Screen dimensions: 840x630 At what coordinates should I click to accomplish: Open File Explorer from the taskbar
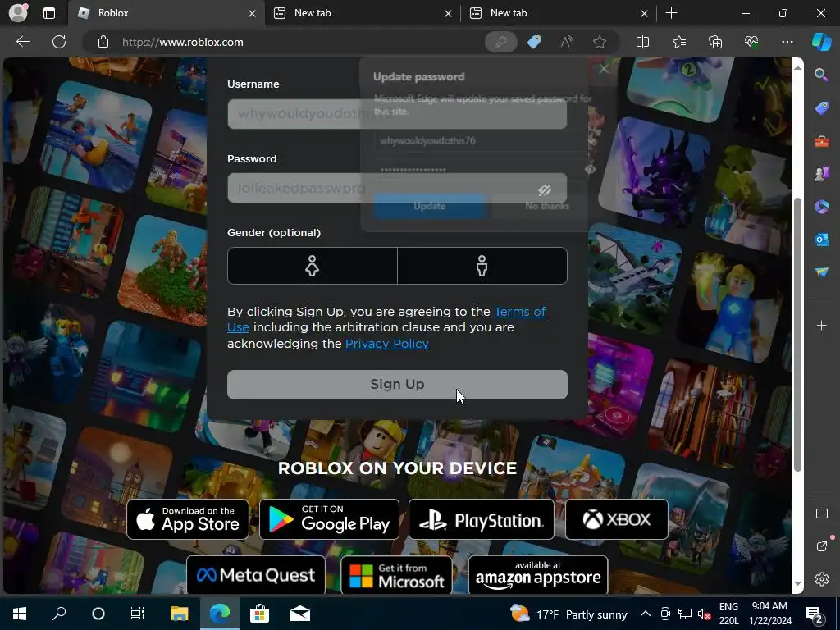(179, 614)
